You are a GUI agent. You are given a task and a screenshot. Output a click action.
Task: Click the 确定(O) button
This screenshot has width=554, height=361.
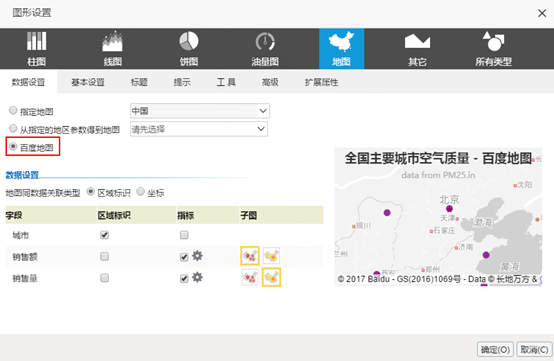[495, 350]
